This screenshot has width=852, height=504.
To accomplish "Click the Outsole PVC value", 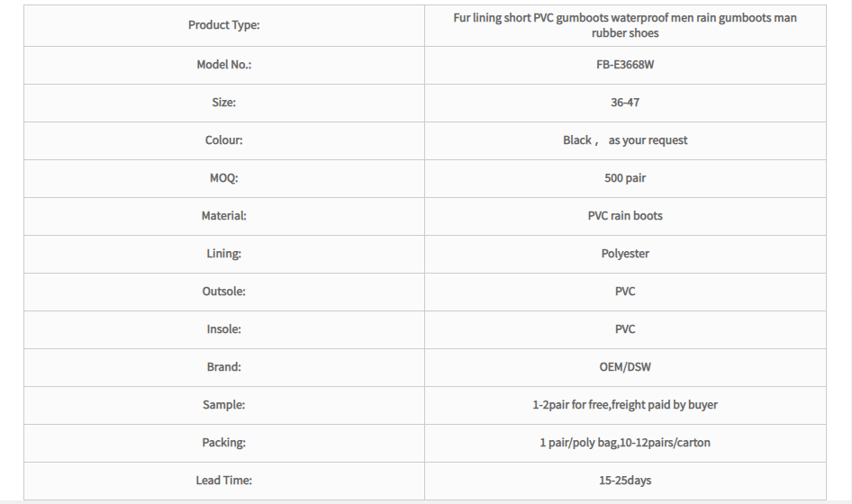I will (625, 291).
